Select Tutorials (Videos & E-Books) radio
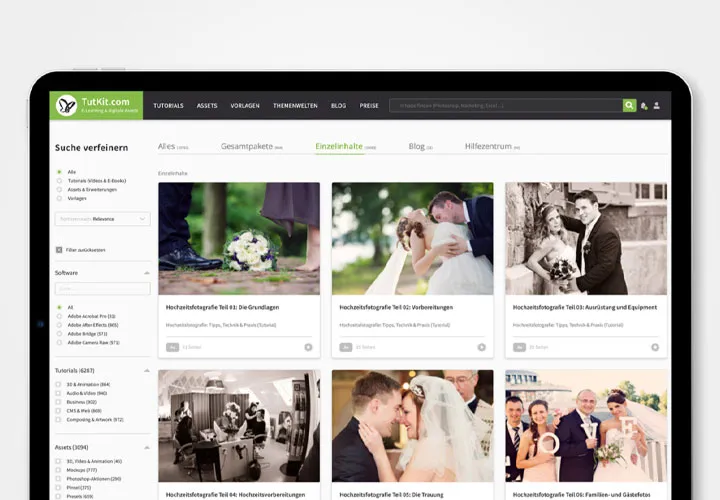This screenshot has width=720, height=500. point(59,180)
